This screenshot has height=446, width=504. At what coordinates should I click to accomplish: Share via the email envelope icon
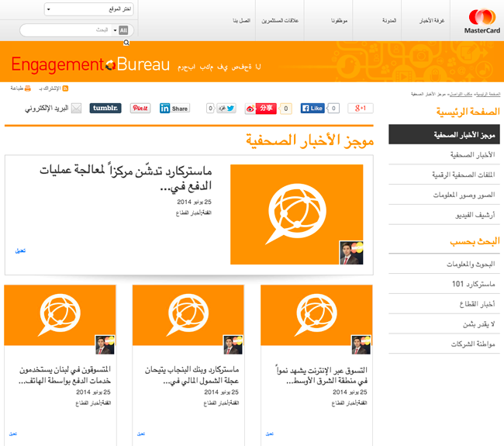coord(76,109)
